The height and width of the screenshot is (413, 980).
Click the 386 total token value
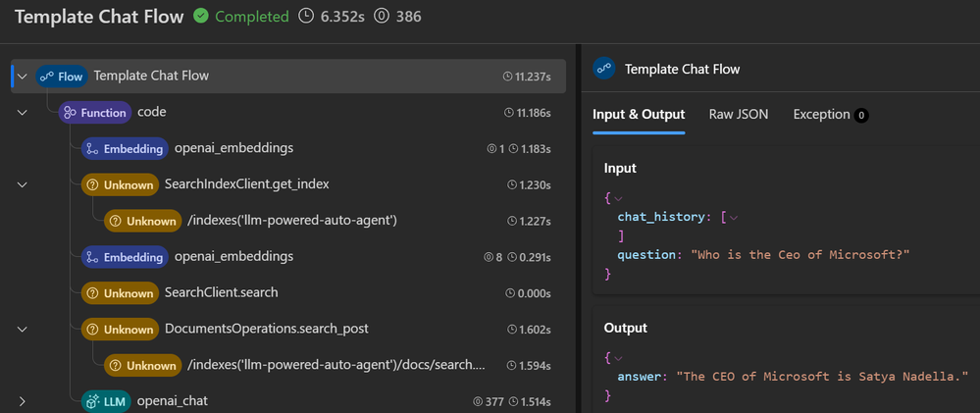(409, 17)
